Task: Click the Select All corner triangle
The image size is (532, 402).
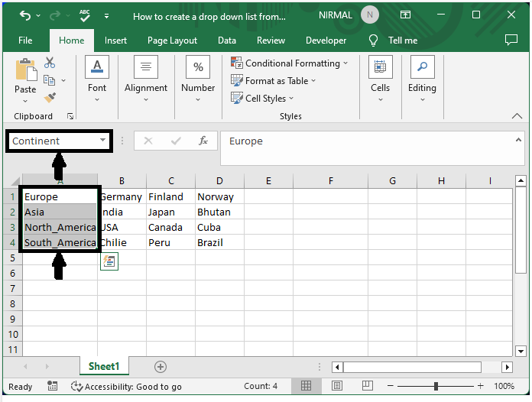Action: pyautogui.click(x=14, y=181)
